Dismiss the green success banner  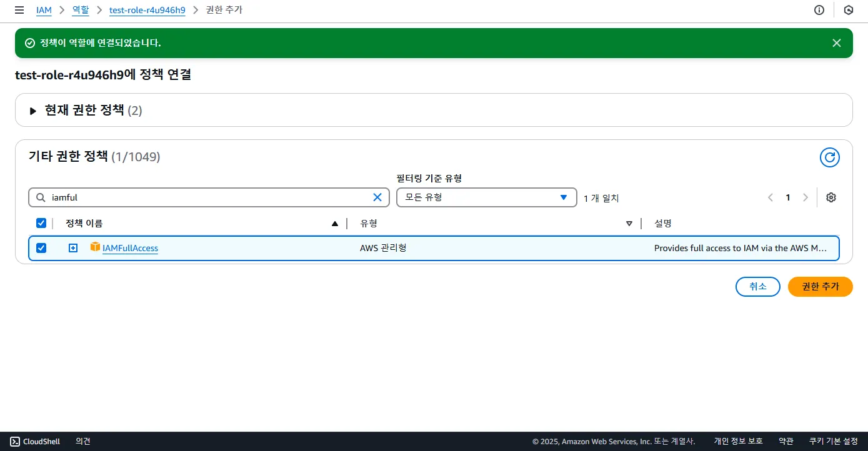[837, 43]
